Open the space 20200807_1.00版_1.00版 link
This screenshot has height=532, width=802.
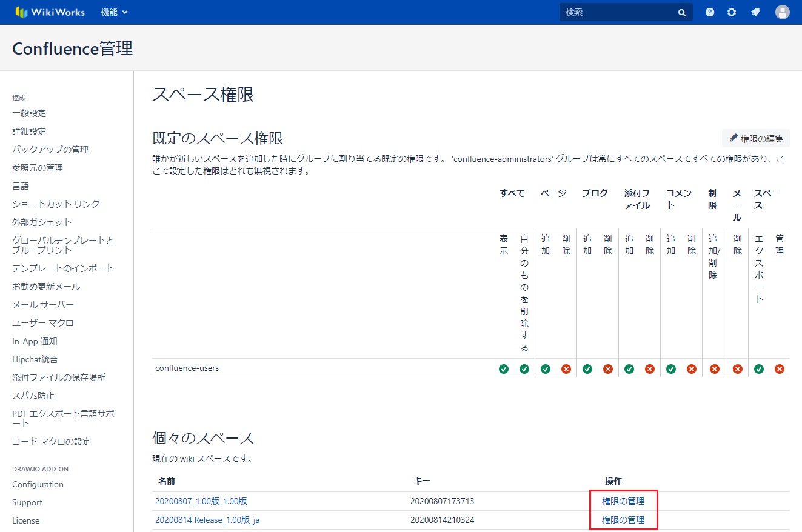point(201,501)
